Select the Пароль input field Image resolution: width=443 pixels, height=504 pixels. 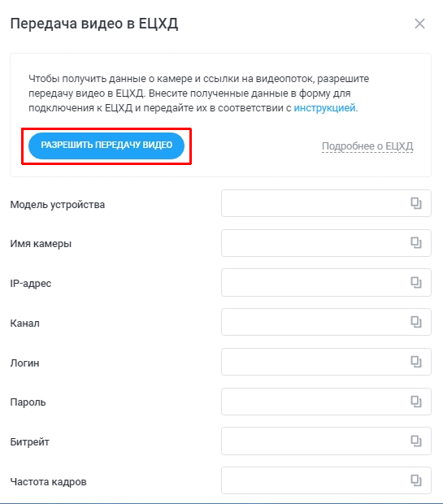(326, 402)
